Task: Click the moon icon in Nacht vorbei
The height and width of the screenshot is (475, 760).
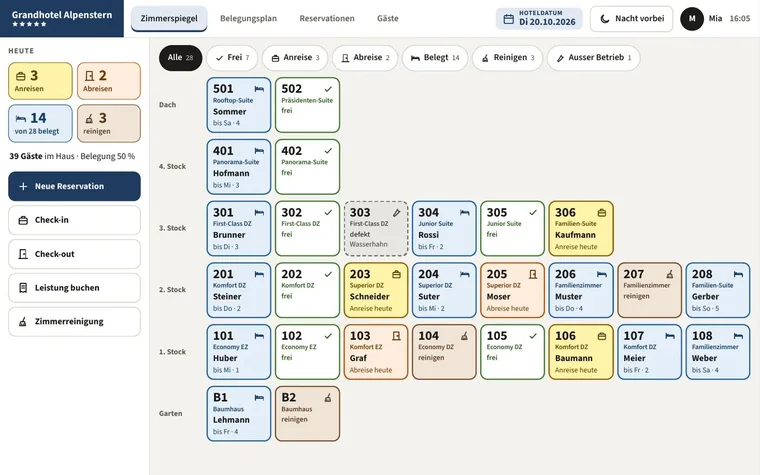Action: point(605,19)
